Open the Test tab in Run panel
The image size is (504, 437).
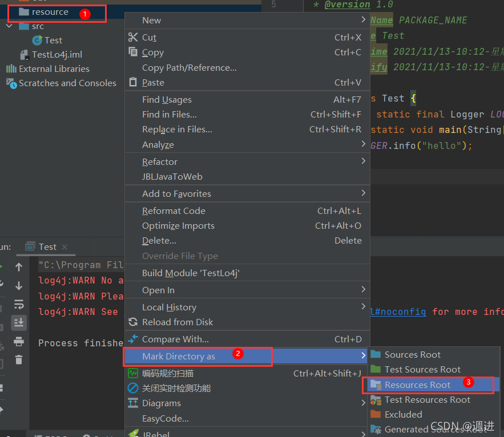[47, 247]
